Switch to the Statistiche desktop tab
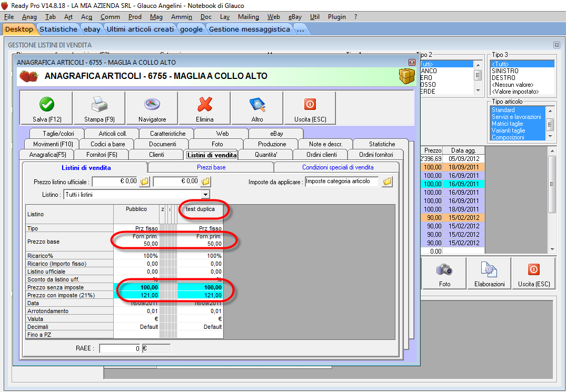Image resolution: width=566 pixels, height=392 pixels. point(58,29)
